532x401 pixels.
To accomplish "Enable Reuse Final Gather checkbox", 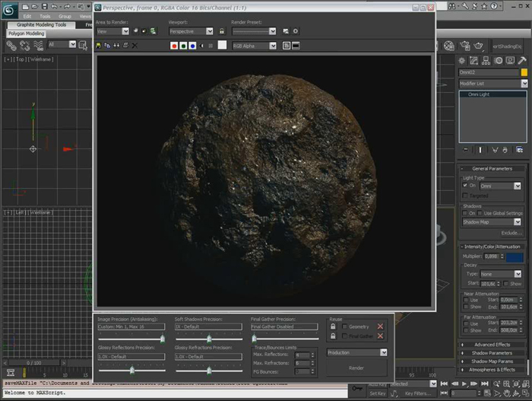I will coord(345,336).
